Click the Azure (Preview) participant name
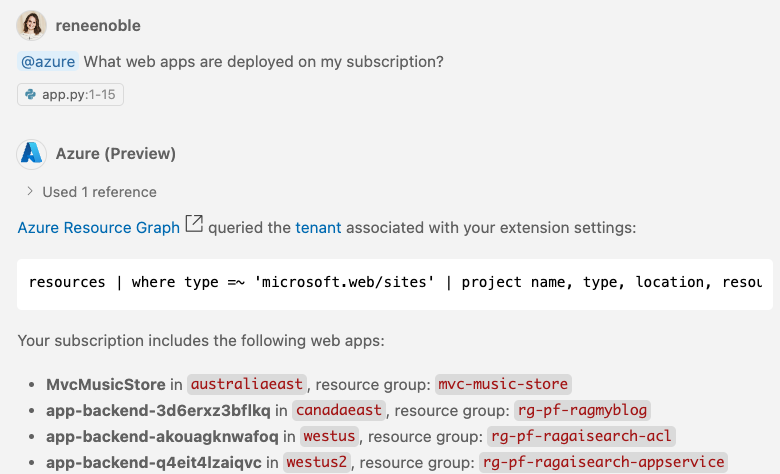This screenshot has width=780, height=474. click(x=116, y=153)
